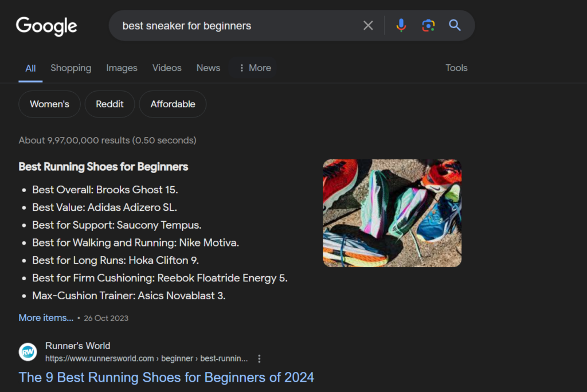Clear the search query with the X icon
The image size is (587, 392).
click(368, 25)
